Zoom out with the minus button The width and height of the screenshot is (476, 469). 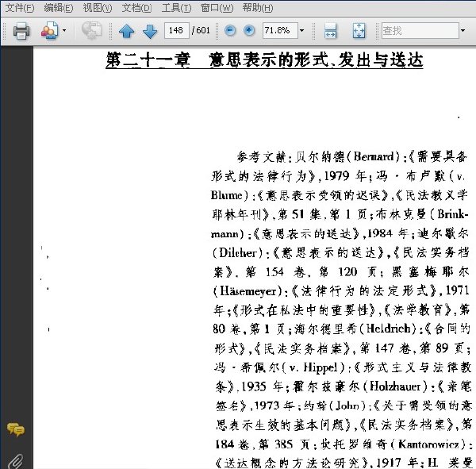230,30
